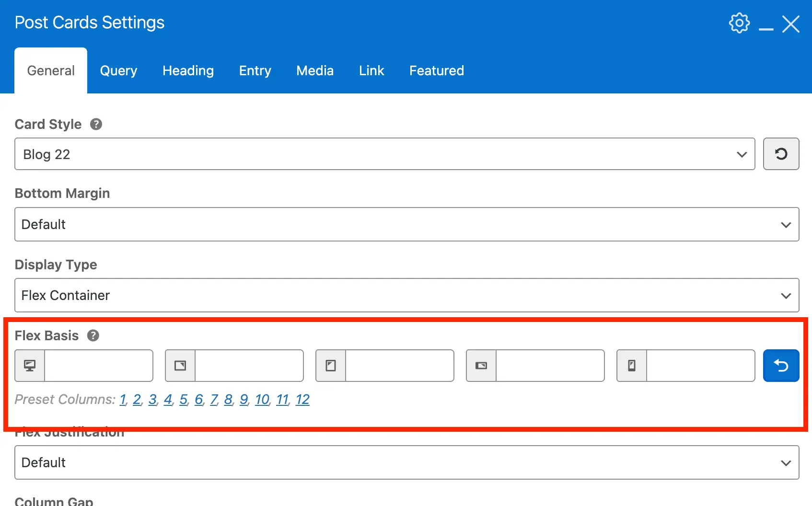Image resolution: width=812 pixels, height=506 pixels.
Task: Minimize the Post Cards Settings panel
Action: pos(766,24)
